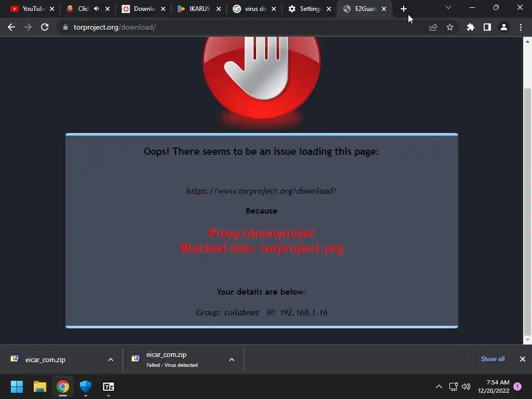Open the notification badge in tray
Viewport: 532px width, 399px height.
pos(517,387)
